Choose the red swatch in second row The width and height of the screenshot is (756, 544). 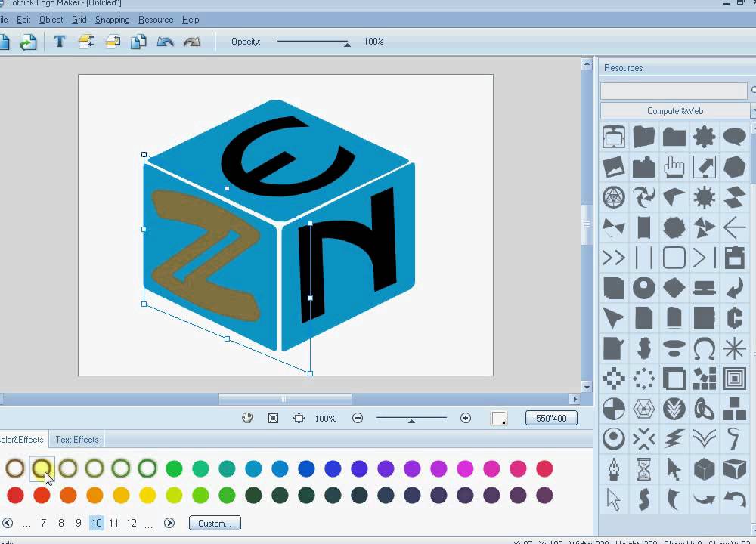pyautogui.click(x=15, y=496)
